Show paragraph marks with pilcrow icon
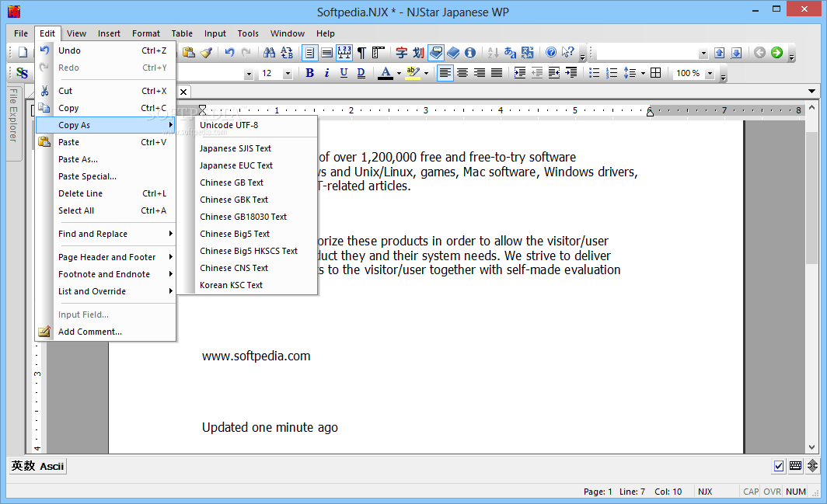The width and height of the screenshot is (827, 504). tap(361, 52)
